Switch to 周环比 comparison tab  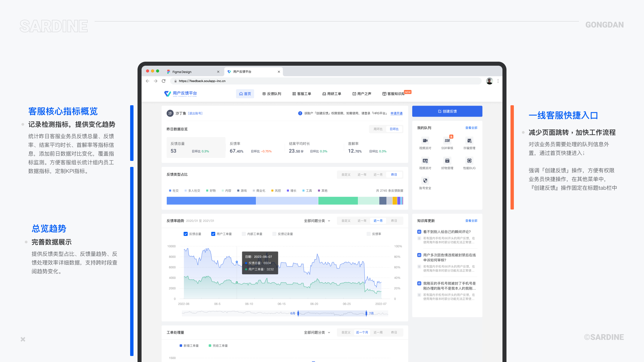[378, 129]
